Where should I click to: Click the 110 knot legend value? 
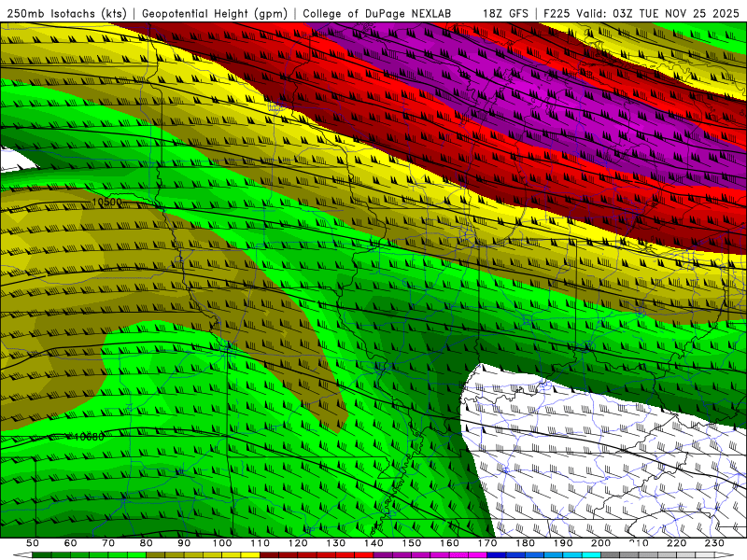click(x=260, y=543)
